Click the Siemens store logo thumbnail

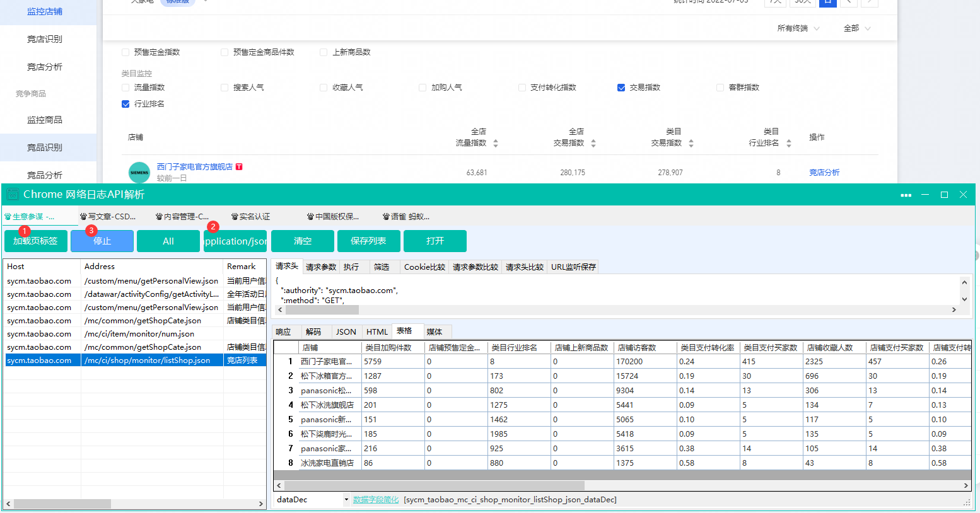[139, 172]
